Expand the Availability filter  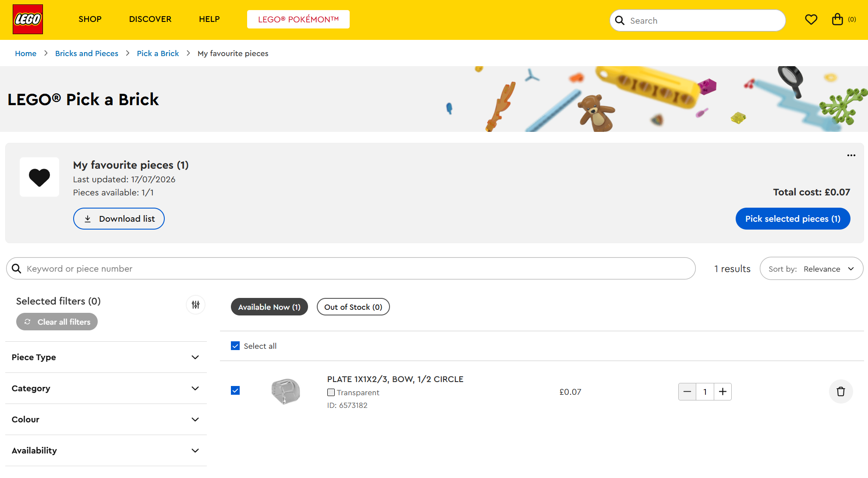click(x=106, y=450)
